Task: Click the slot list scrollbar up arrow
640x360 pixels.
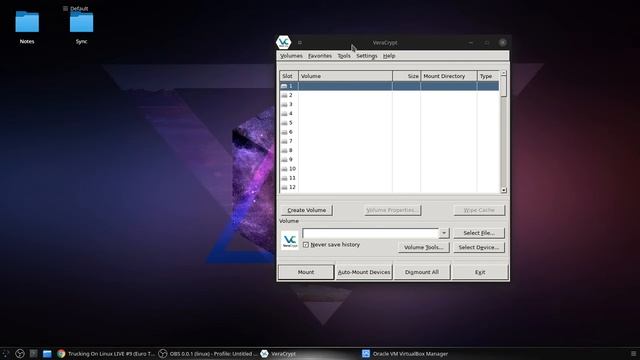Action: pos(504,73)
